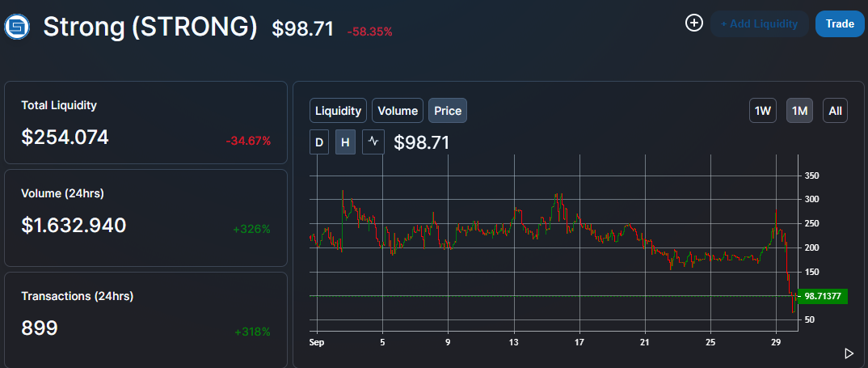Enable hourly candles with H button
868x368 pixels.
(x=345, y=142)
